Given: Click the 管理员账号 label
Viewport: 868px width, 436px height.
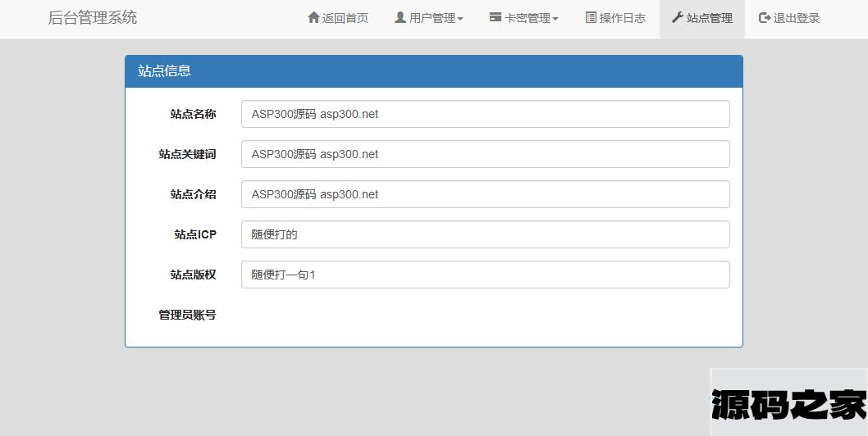Looking at the screenshot, I should [187, 315].
